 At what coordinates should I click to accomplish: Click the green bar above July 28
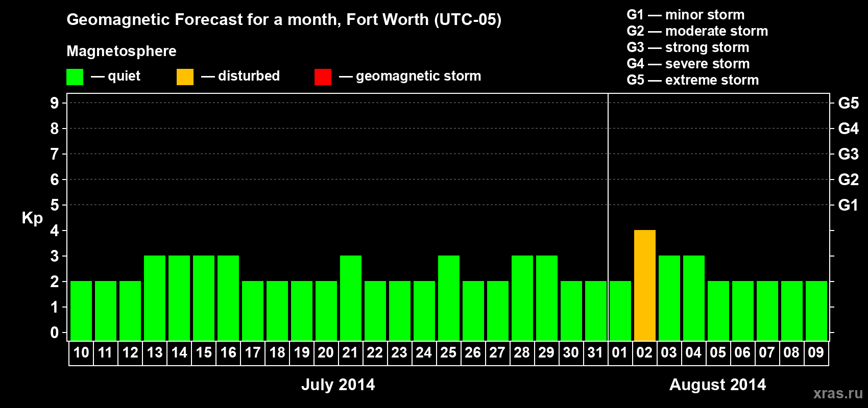pos(522,298)
